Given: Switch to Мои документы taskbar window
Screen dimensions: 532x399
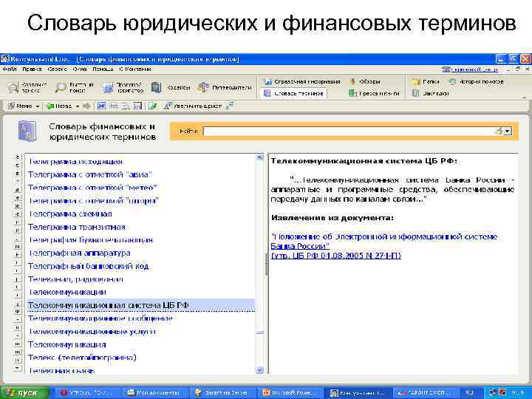Looking at the screenshot, I should [x=154, y=393].
